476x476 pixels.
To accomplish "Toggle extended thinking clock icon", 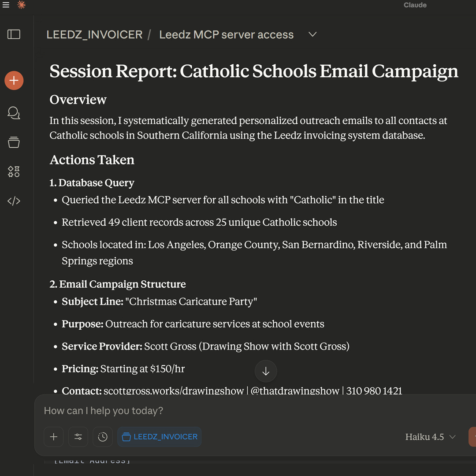I will tap(103, 437).
